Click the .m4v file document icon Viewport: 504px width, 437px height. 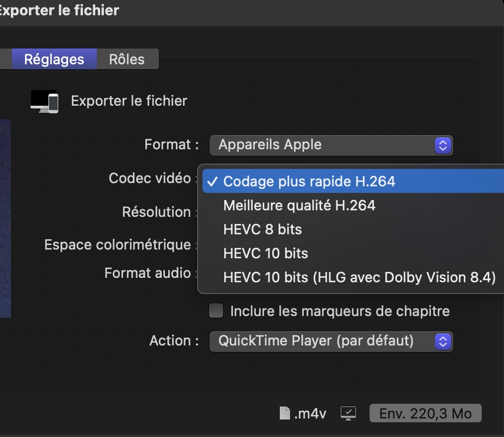pyautogui.click(x=285, y=414)
